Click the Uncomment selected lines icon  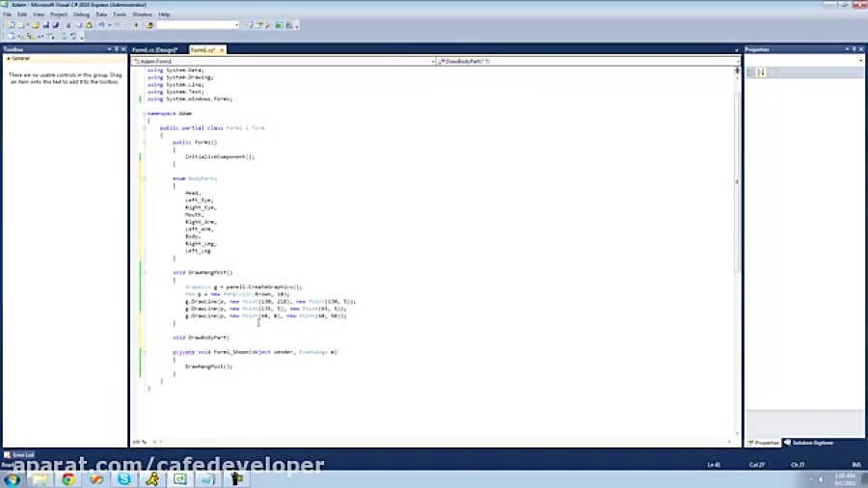(73, 36)
